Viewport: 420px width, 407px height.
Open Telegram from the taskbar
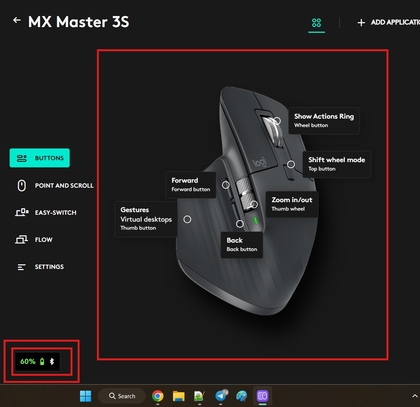pyautogui.click(x=221, y=396)
